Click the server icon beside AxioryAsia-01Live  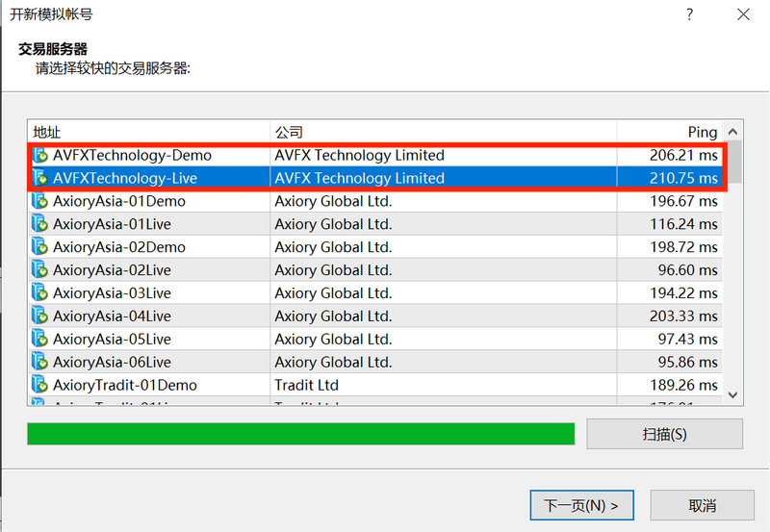click(x=39, y=224)
